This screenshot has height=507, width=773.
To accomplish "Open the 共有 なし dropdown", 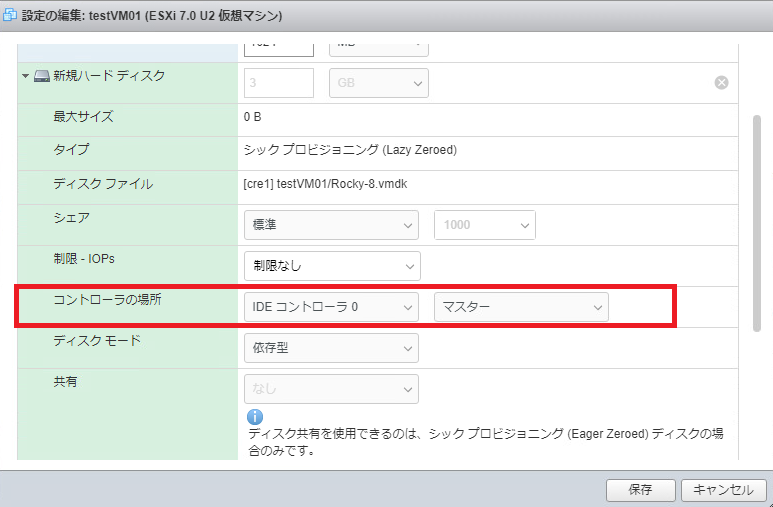I will [x=331, y=389].
